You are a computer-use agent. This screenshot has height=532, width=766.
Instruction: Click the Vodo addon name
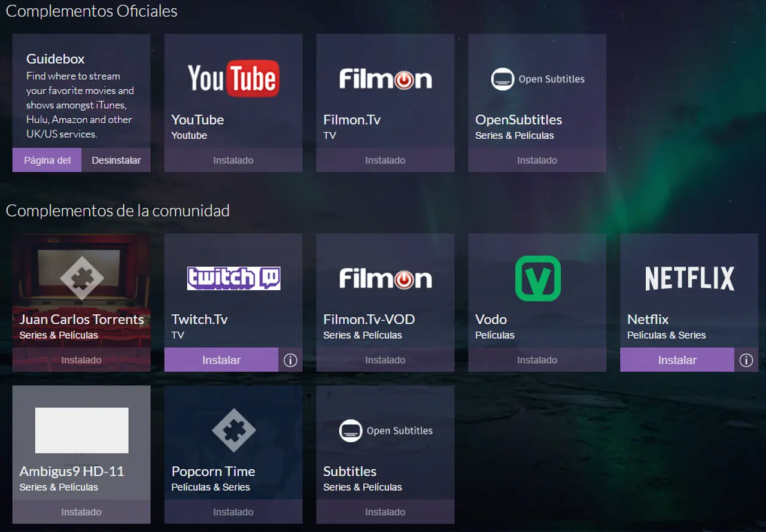491,320
